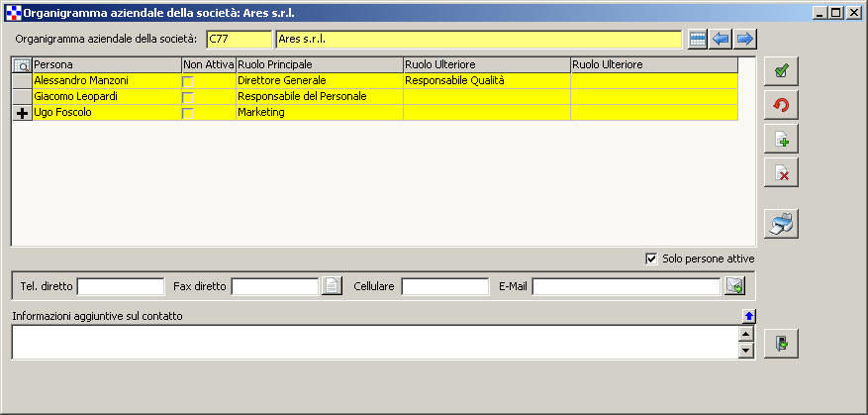Add a new record with the green plus icon
Viewport: 868px width, 415px height.
coord(781,139)
